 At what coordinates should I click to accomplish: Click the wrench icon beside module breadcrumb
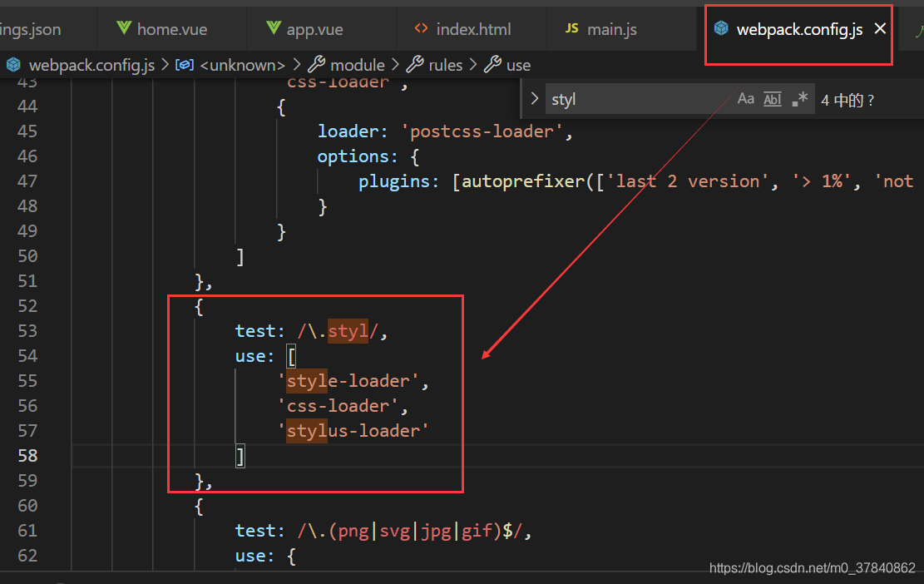(316, 64)
